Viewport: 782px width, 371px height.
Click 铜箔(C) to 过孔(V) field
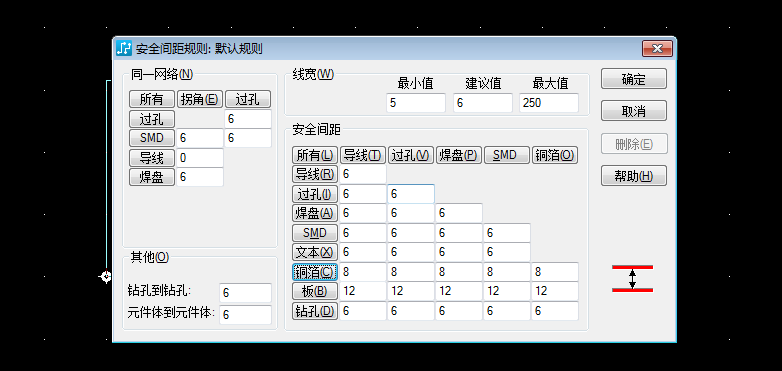coord(411,272)
